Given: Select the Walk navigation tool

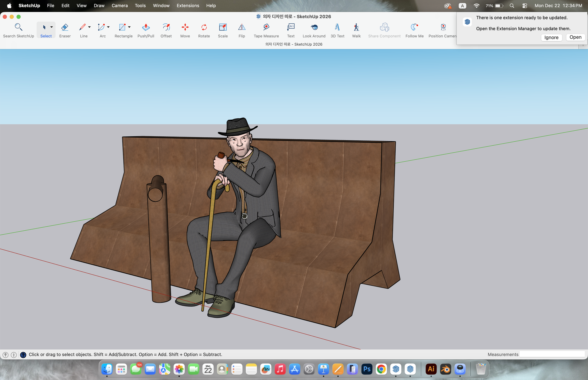Looking at the screenshot, I should (356, 30).
